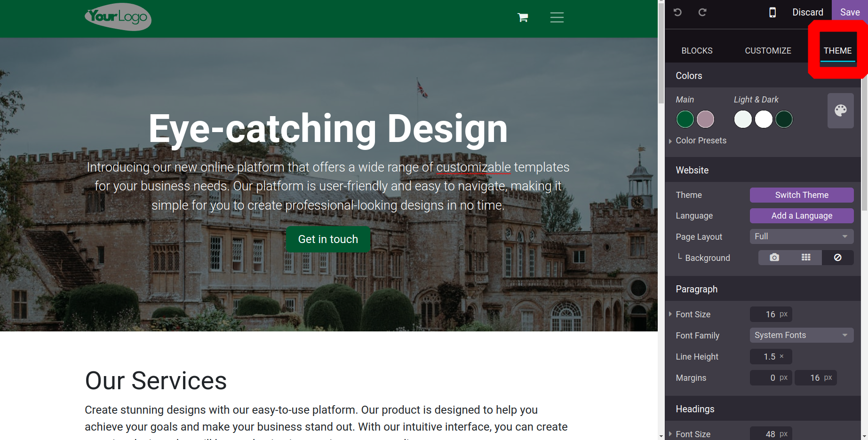Image resolution: width=868 pixels, height=440 pixels.
Task: Open the shopping cart icon
Action: coord(523,18)
